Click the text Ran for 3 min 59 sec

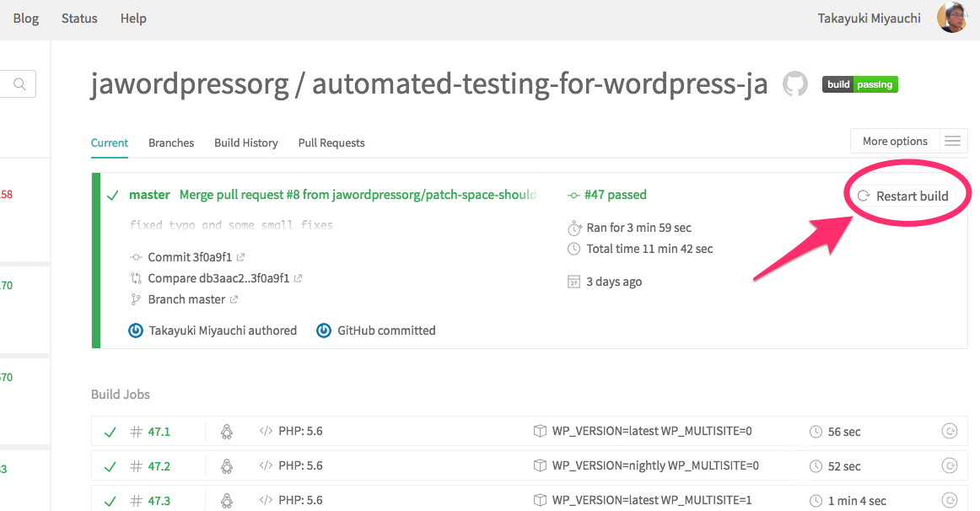(x=638, y=228)
